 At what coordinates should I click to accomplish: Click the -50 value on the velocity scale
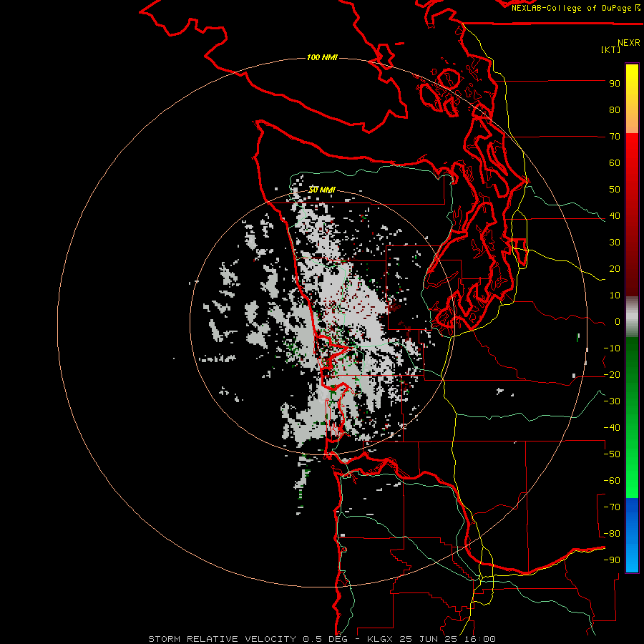coord(612,454)
